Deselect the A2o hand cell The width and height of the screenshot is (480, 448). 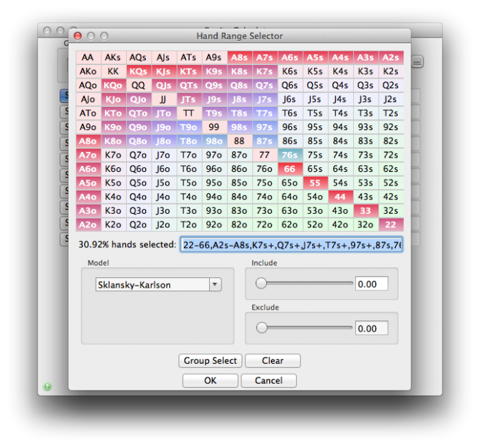[88, 225]
